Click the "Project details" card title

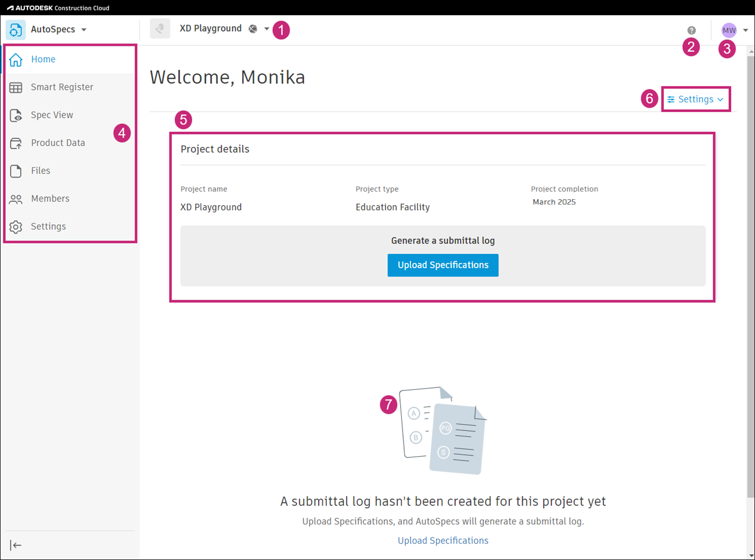click(x=215, y=149)
